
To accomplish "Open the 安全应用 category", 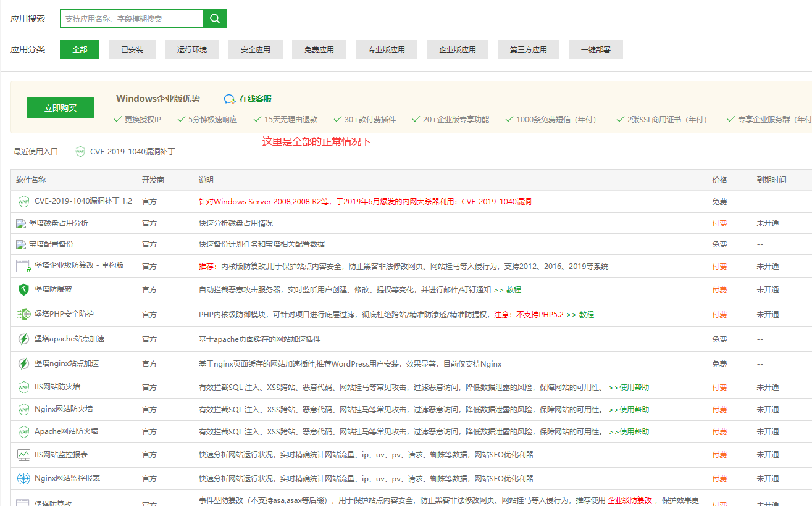I will click(256, 49).
